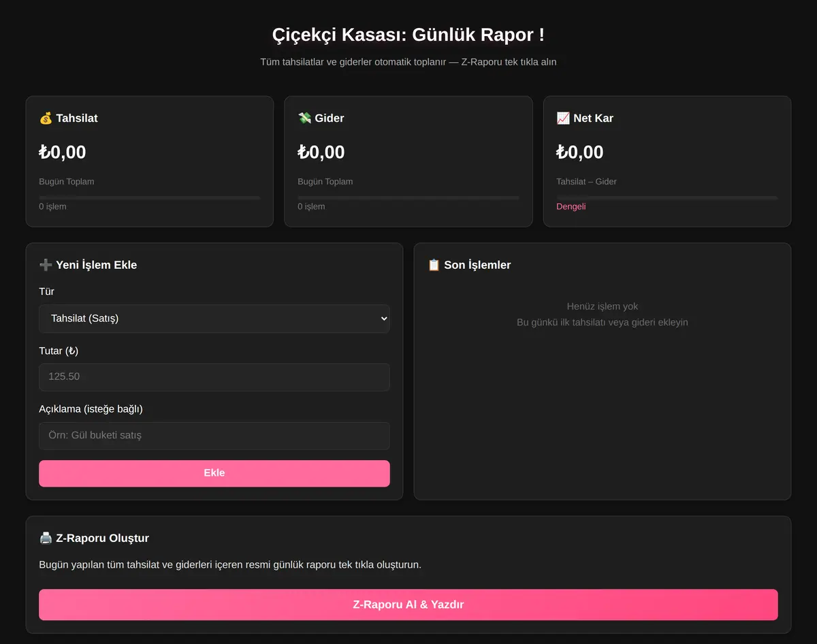
Task: Click the Gider progress bar
Action: (x=408, y=197)
